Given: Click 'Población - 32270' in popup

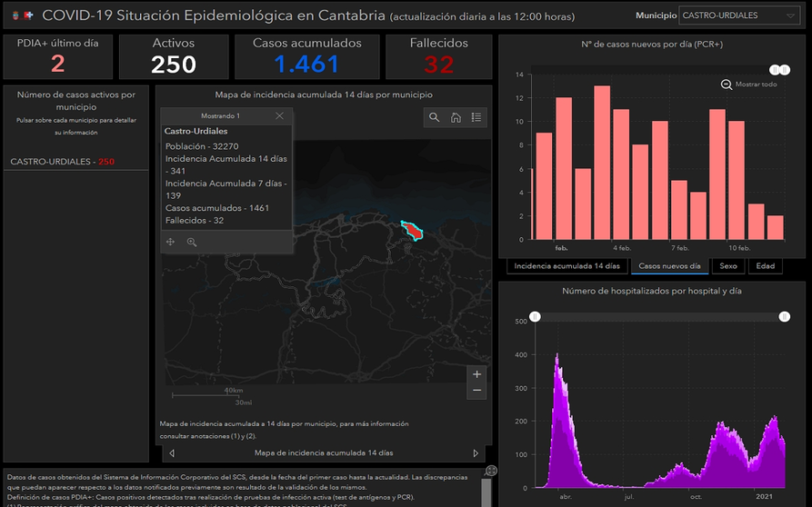Looking at the screenshot, I should [202, 146].
